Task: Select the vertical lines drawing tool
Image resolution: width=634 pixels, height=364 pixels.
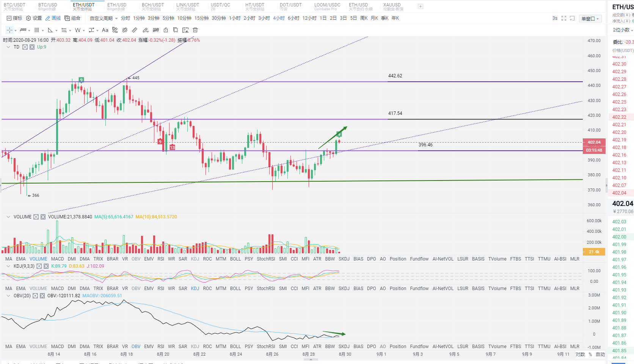Action: [x=37, y=30]
